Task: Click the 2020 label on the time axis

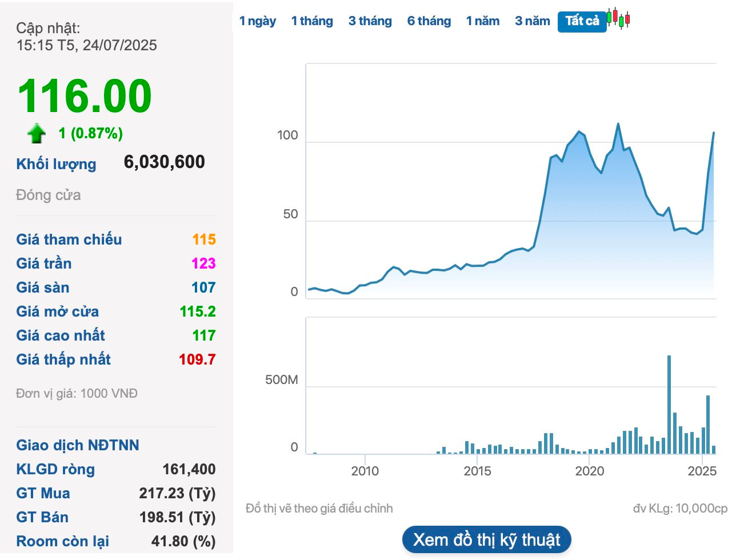Action: point(589,471)
